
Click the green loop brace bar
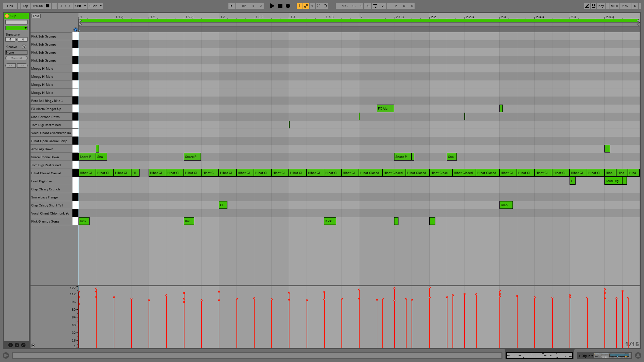(x=359, y=21)
